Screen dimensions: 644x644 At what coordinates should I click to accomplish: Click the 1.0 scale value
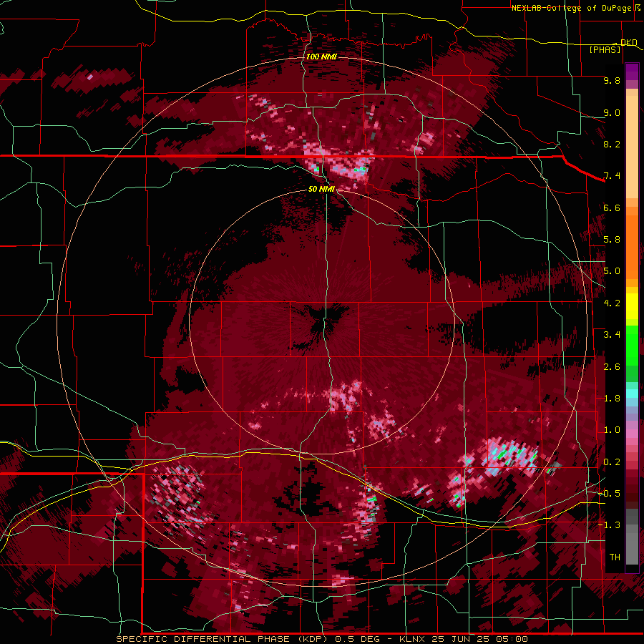pyautogui.click(x=612, y=430)
